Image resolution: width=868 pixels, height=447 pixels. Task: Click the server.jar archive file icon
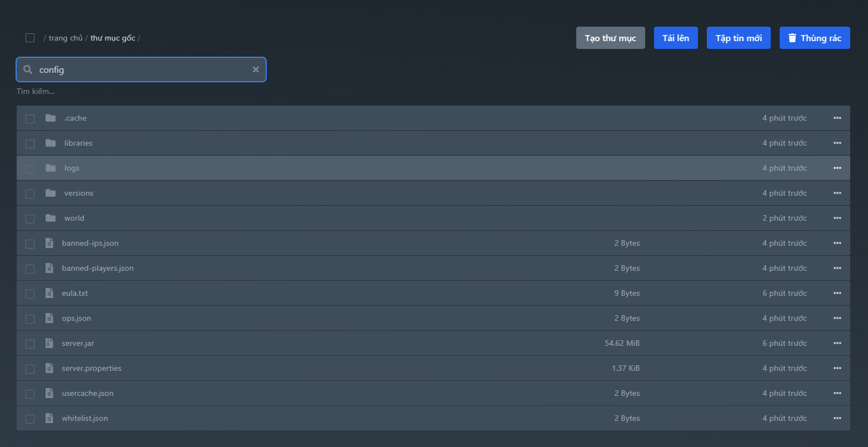coord(49,343)
